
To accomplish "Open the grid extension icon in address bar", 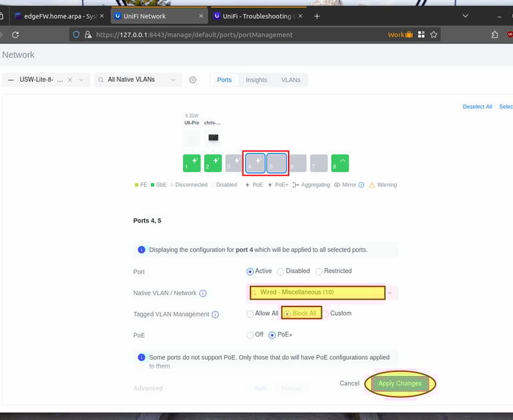I will click(x=421, y=35).
